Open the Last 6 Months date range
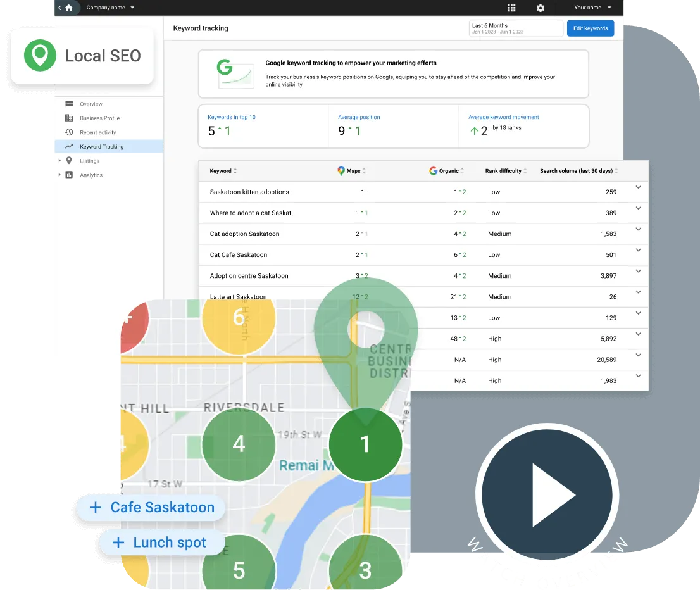Image resolution: width=700 pixels, height=590 pixels. click(515, 28)
